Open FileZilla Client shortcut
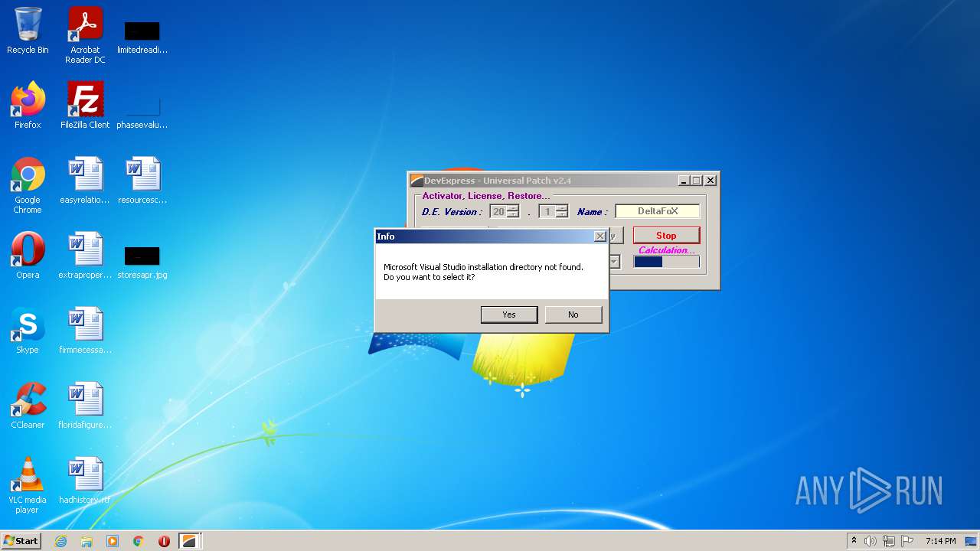 point(85,106)
